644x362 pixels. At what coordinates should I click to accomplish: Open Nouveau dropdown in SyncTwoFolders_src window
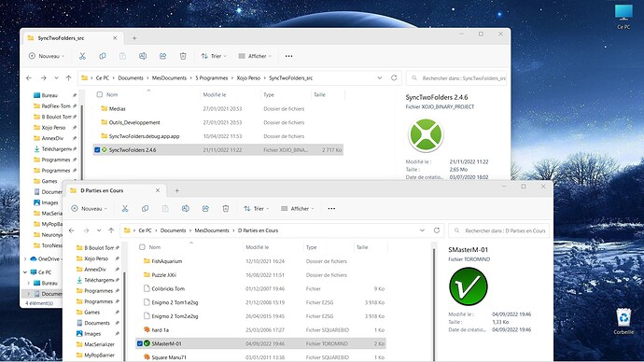(47, 56)
